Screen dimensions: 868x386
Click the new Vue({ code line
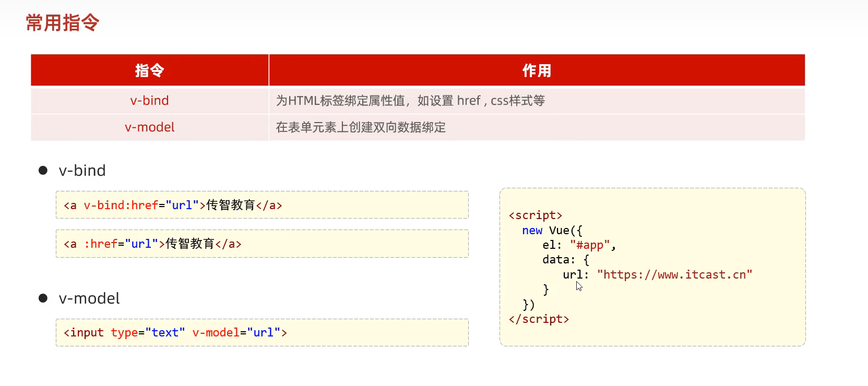click(x=552, y=231)
